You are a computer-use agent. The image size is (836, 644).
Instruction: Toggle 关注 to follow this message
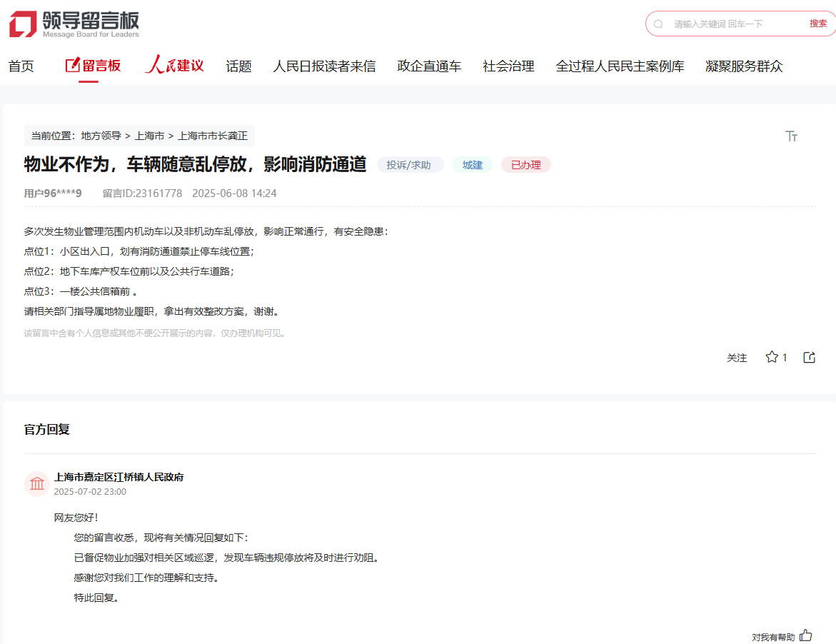pos(737,358)
